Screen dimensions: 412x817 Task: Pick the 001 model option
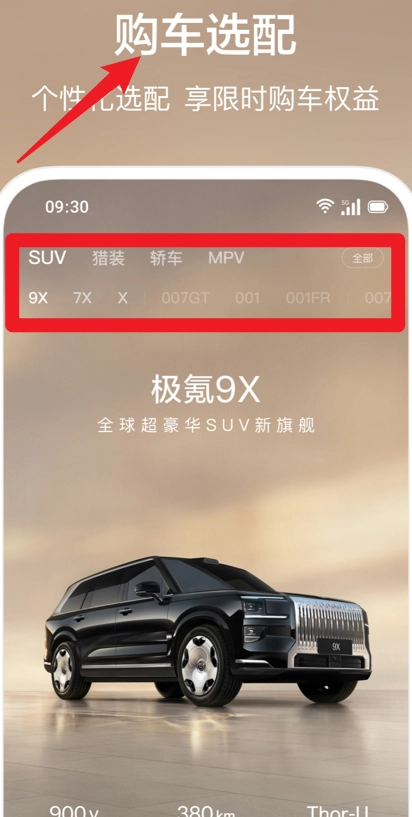[x=247, y=298]
